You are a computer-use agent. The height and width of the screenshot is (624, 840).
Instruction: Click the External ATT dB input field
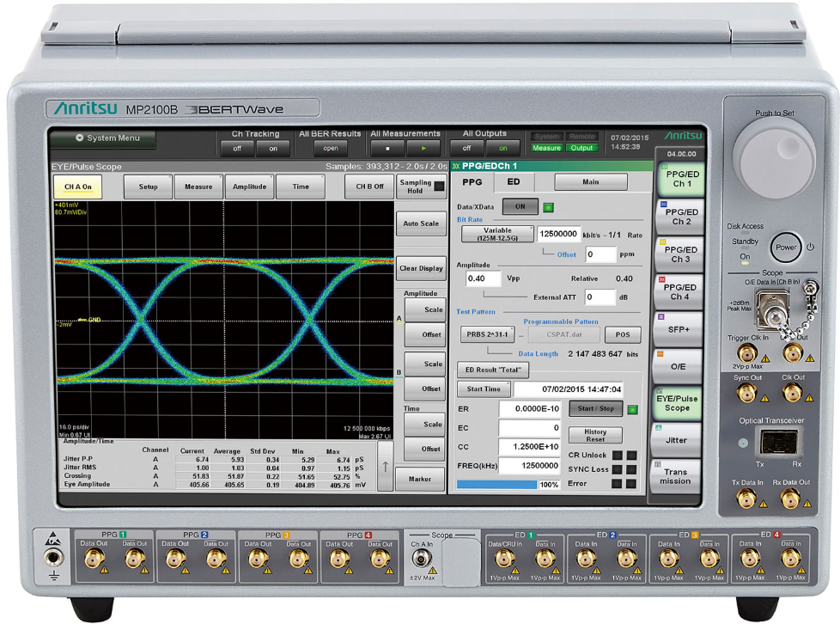600,297
